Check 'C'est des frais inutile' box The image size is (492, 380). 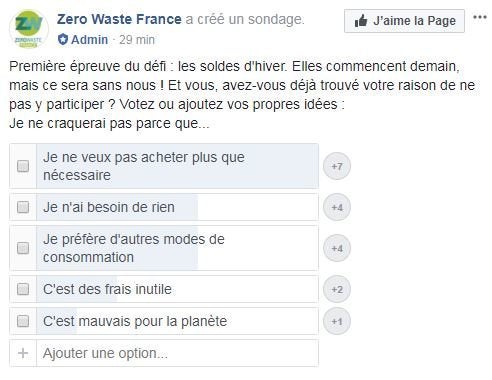tap(23, 289)
